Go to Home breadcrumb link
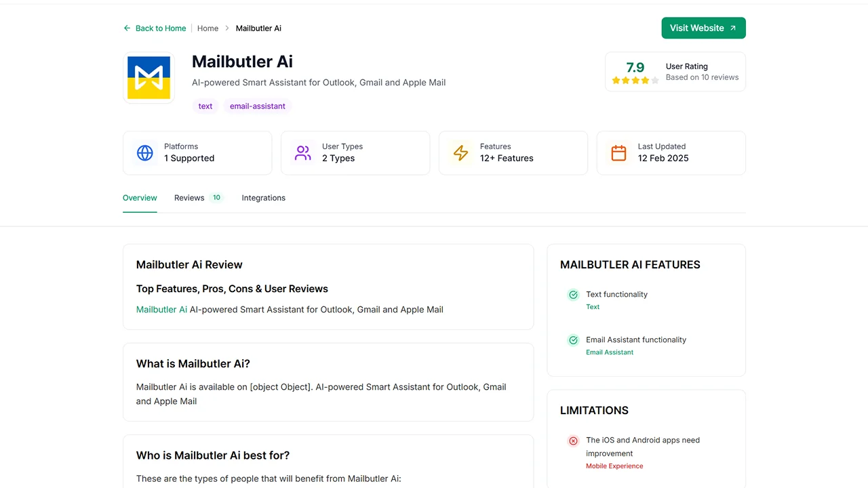Image resolution: width=868 pixels, height=488 pixels. (x=208, y=28)
